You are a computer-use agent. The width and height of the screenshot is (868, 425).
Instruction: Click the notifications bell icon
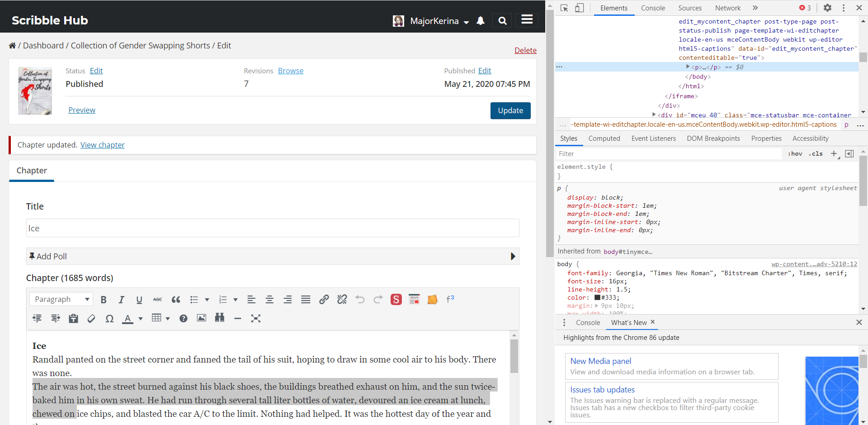coord(481,21)
